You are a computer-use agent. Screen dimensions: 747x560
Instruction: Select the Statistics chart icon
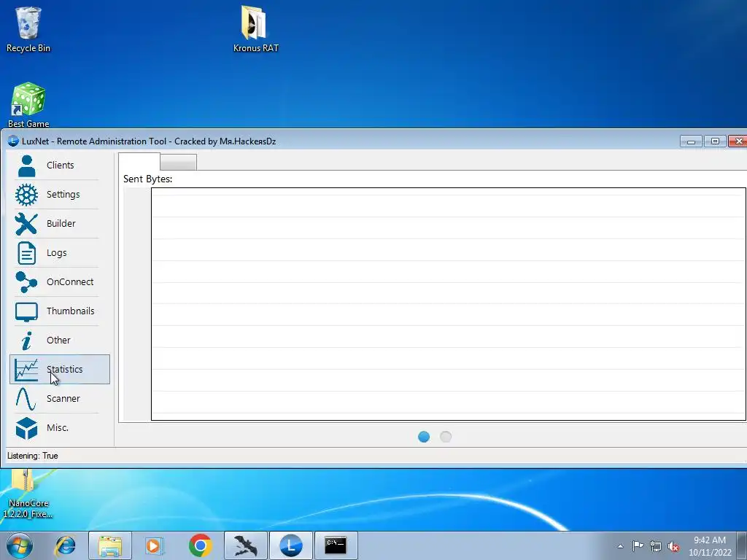click(26, 370)
